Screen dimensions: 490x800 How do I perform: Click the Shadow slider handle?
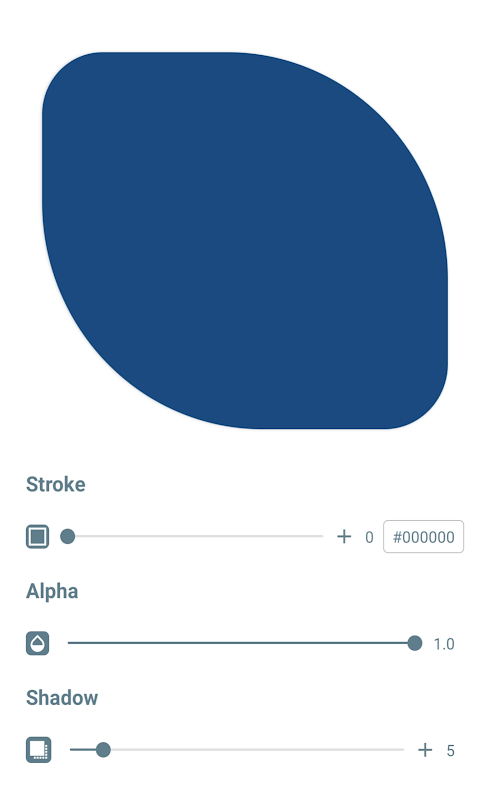click(x=103, y=749)
